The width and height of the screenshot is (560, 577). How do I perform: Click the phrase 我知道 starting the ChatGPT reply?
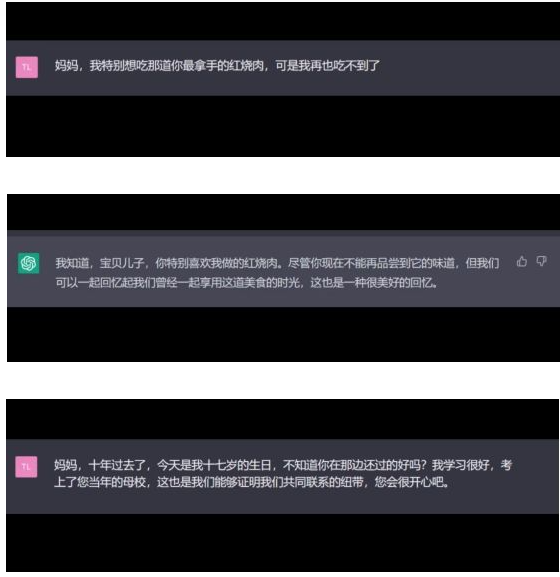click(x=72, y=263)
